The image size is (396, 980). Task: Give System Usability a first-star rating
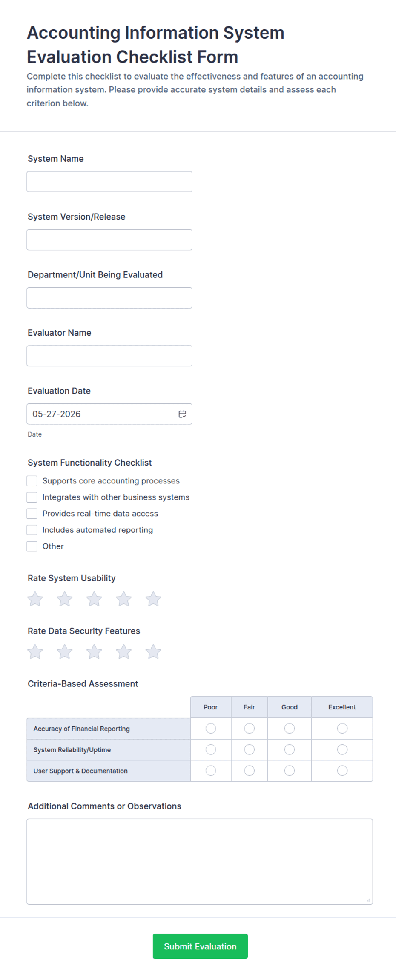pos(35,599)
